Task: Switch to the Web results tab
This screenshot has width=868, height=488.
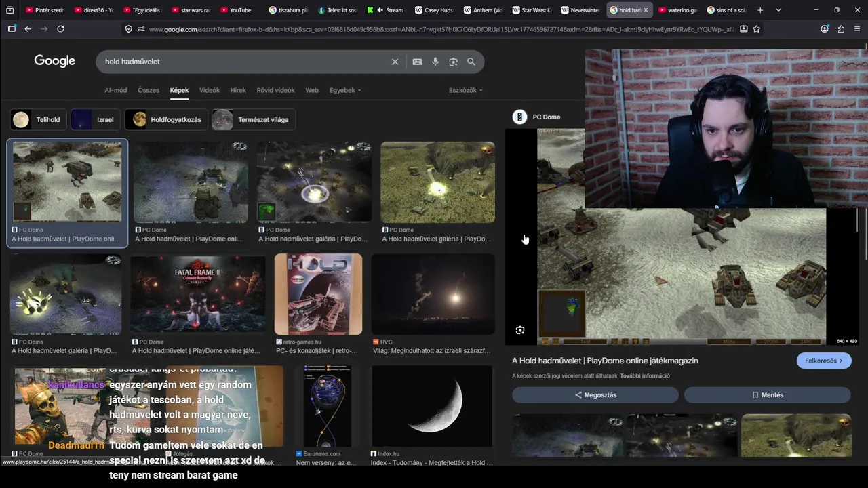Action: point(312,90)
